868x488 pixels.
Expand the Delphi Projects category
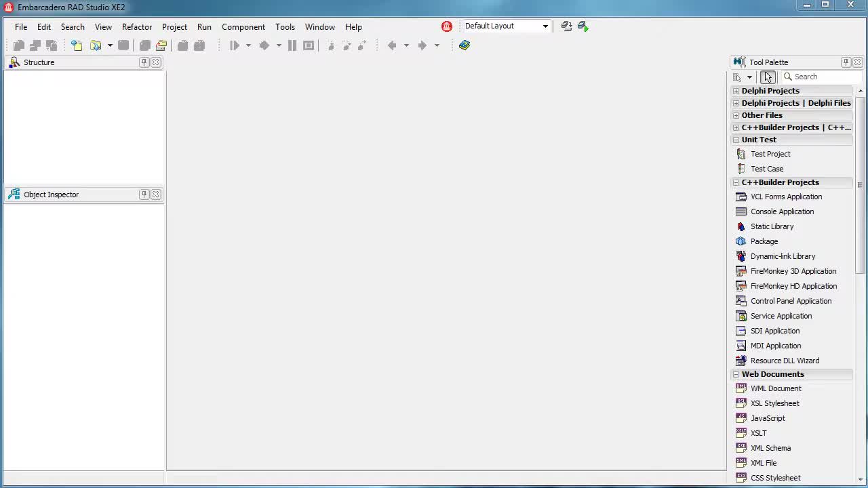click(736, 91)
